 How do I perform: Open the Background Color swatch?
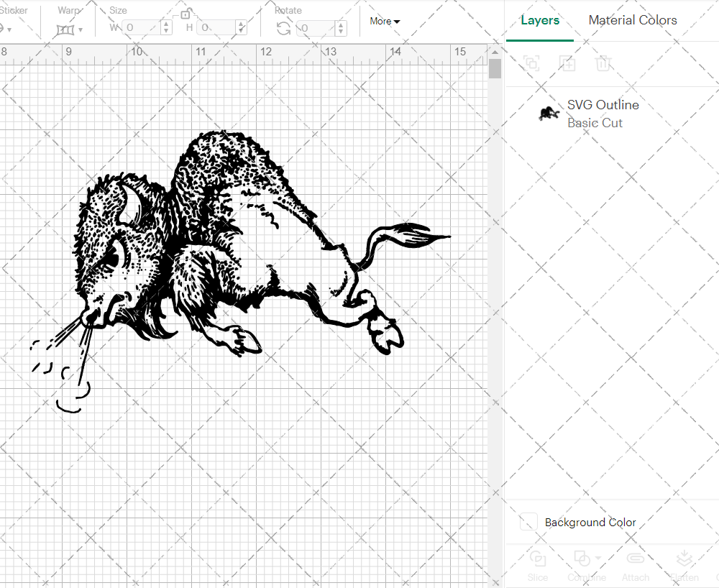tap(528, 522)
